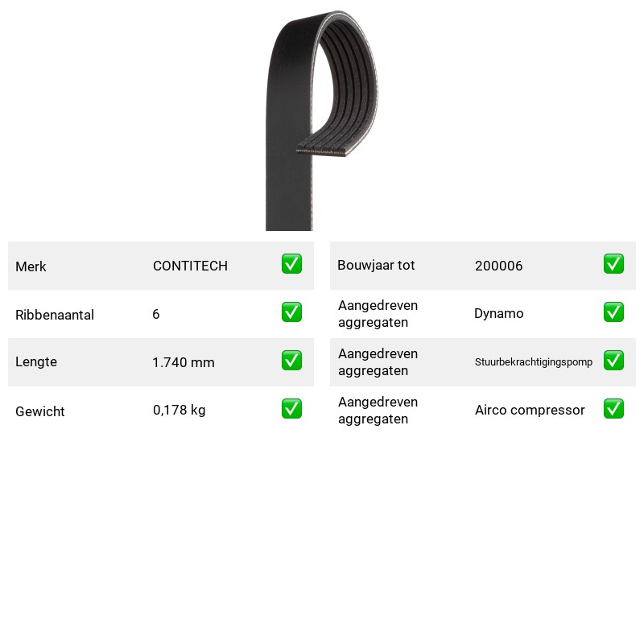
Task: Select the 1.740 mm length value
Action: [184, 362]
